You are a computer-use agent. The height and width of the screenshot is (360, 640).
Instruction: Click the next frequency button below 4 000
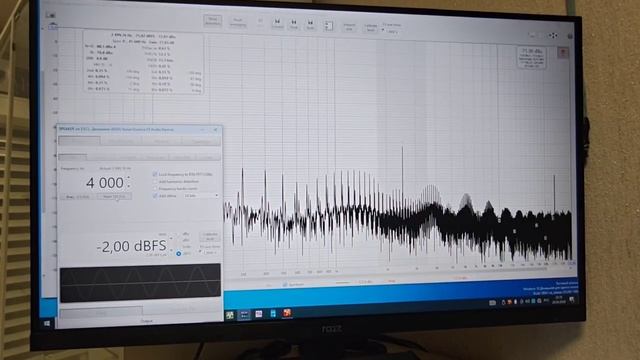tap(114, 197)
